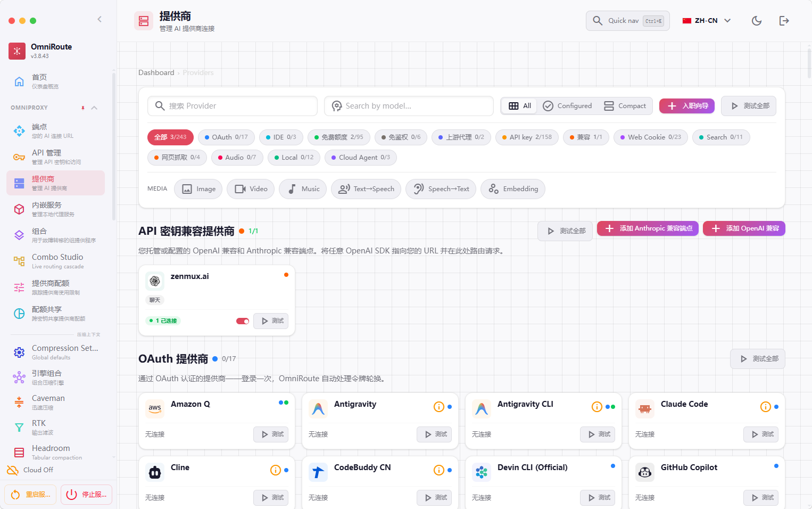Collapse sidebar with the left chevron
The width and height of the screenshot is (812, 509).
tap(100, 19)
